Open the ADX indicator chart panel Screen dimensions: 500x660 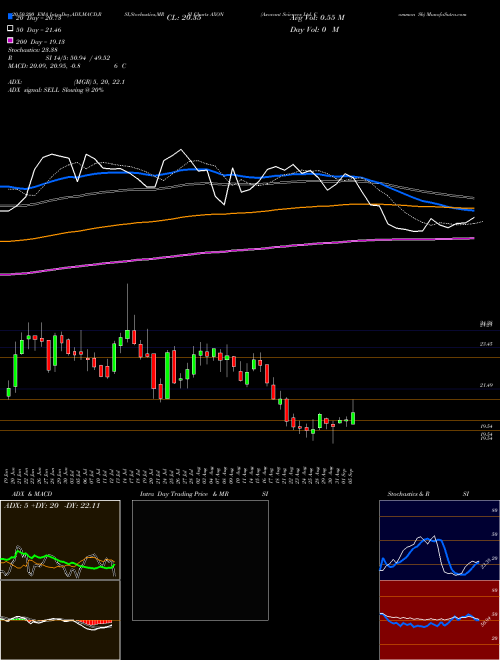(60, 540)
